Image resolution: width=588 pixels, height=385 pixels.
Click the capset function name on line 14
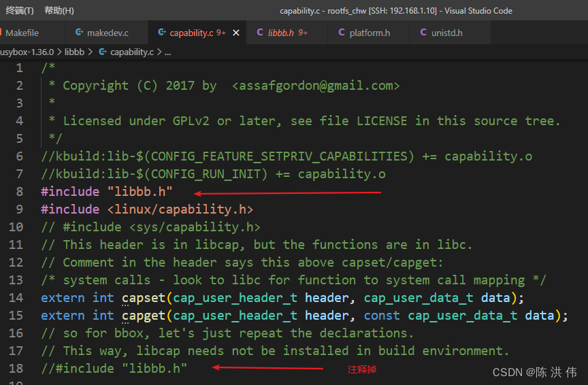pyautogui.click(x=144, y=298)
